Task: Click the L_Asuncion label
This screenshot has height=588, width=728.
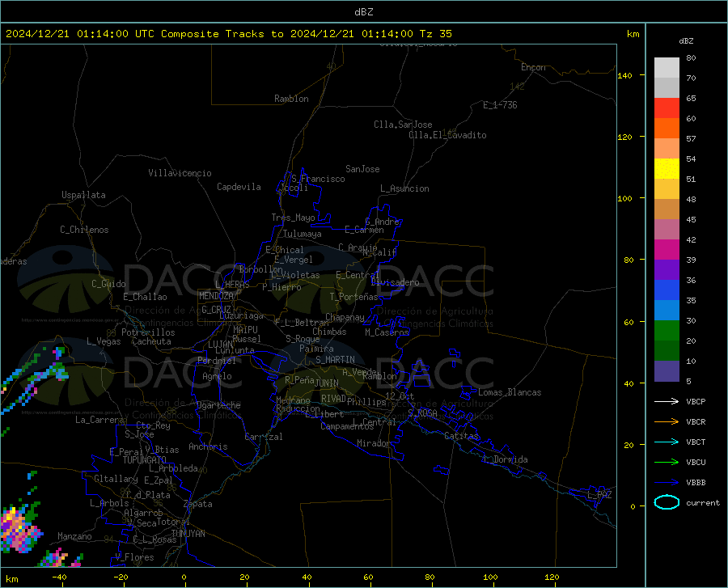Action: click(404, 188)
